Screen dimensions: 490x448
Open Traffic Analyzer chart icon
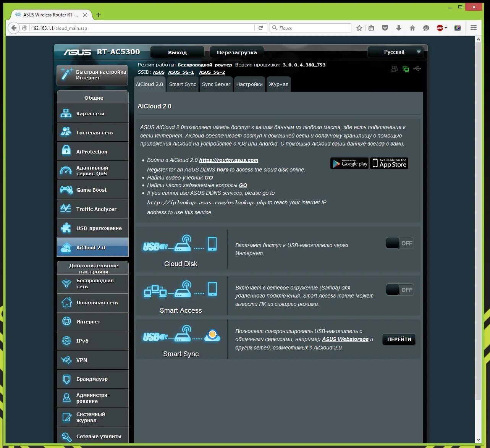pyautogui.click(x=66, y=208)
